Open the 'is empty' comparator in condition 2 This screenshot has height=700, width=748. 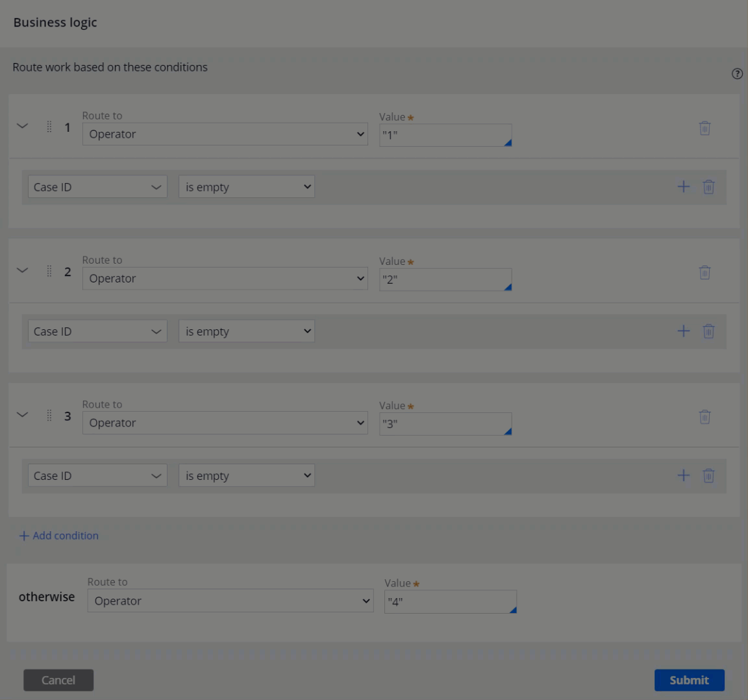(246, 331)
